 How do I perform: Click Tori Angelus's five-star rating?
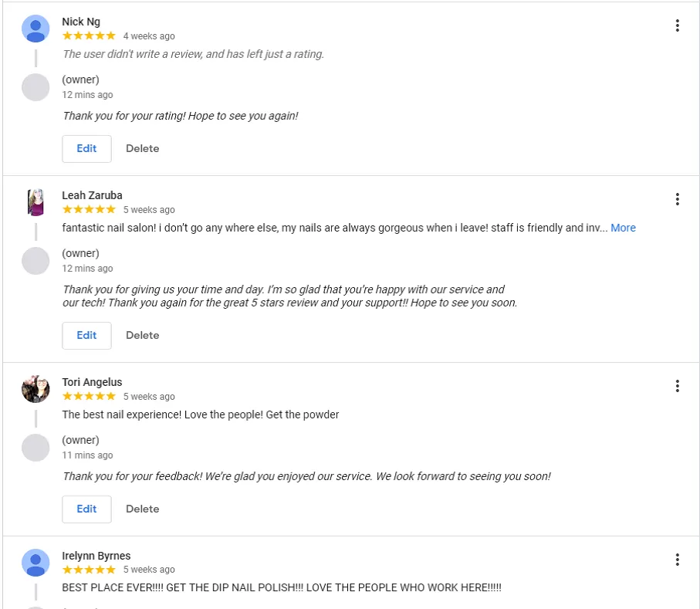(x=89, y=396)
